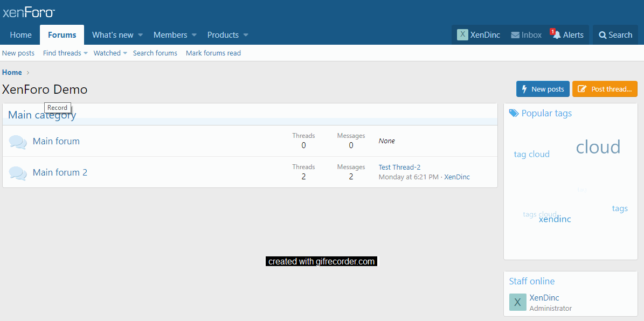Screen dimensions: 644x321
Task: Click the Main forum speech bubble icon
Action: pos(18,142)
